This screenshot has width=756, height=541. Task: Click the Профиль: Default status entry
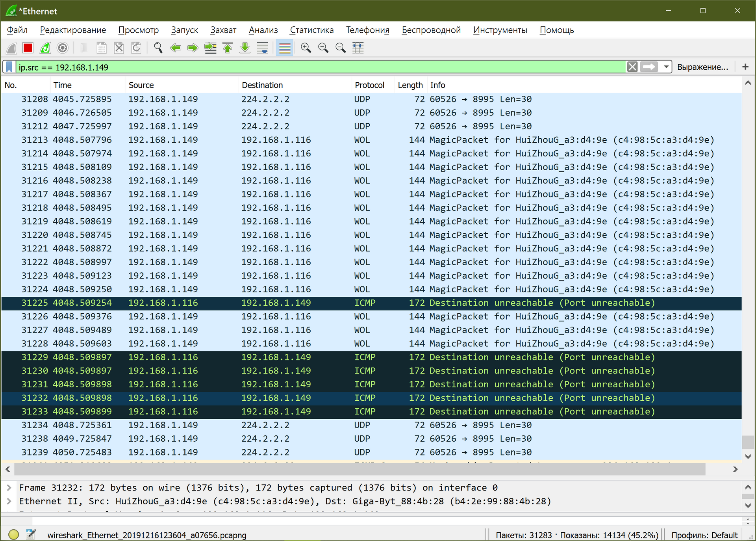pyautogui.click(x=704, y=535)
